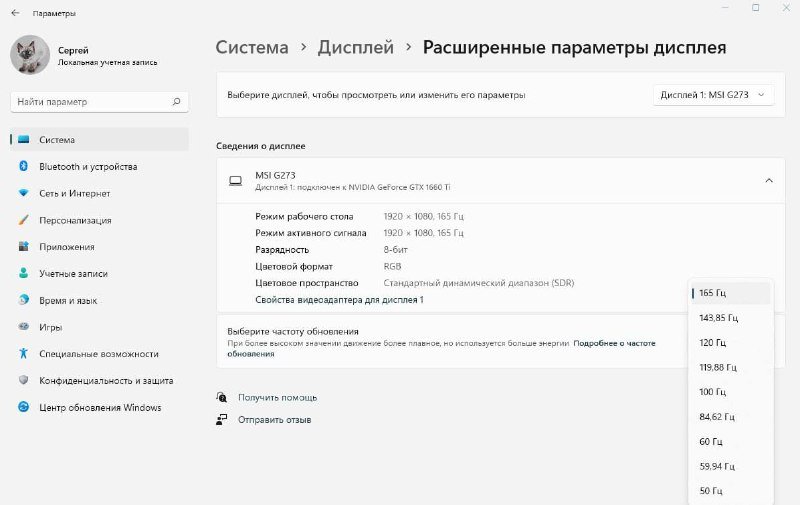The height and width of the screenshot is (505, 800).
Task: Go to Игры section
Action: coord(99,327)
